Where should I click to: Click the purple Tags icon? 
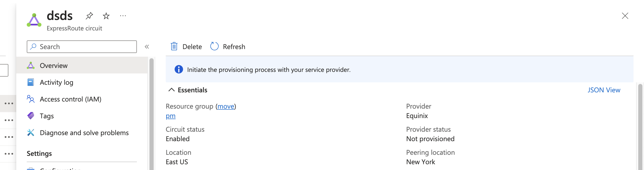tap(31, 116)
